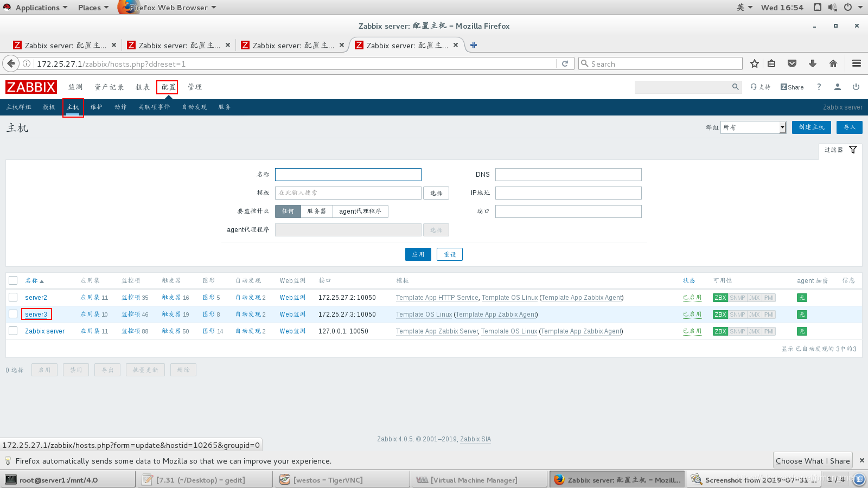The width and height of the screenshot is (868, 488).
Task: Open Applications menu in top bar
Action: tap(41, 8)
